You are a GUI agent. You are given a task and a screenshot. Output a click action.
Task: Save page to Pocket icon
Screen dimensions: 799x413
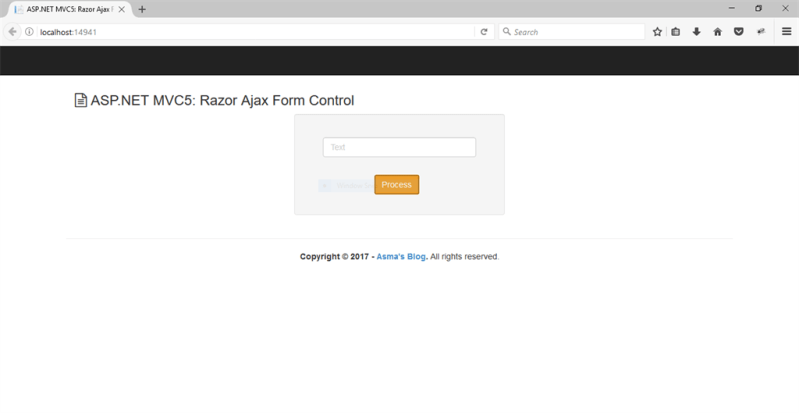[738, 32]
